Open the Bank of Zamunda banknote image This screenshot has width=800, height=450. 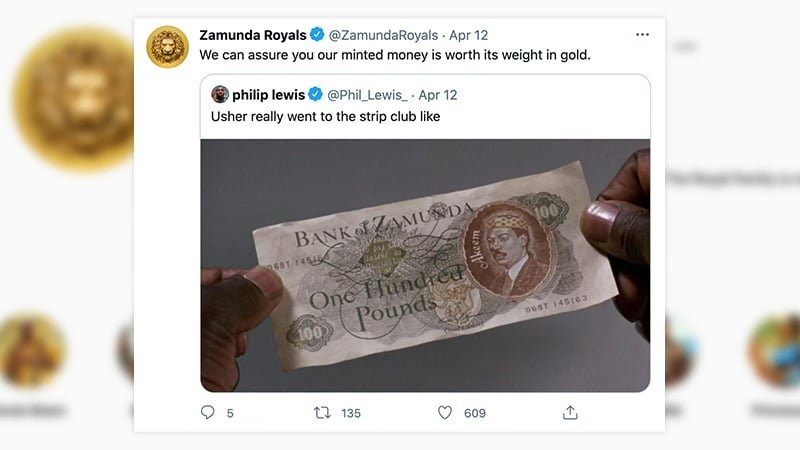coord(425,265)
